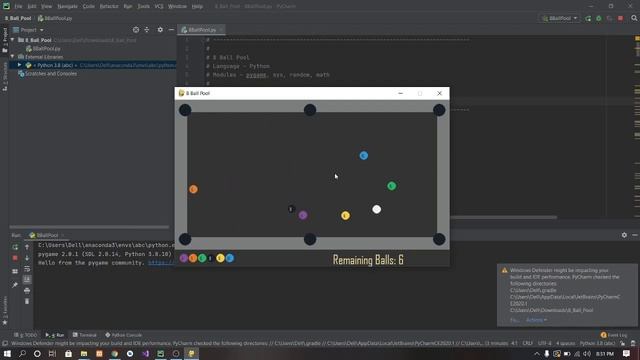The image size is (640, 360).
Task: Click the print icon in the Run console
Action: 27,290
